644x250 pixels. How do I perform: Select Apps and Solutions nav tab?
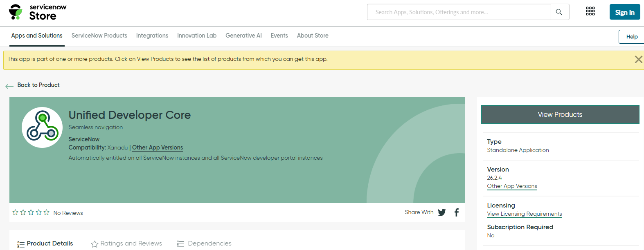[x=37, y=36]
